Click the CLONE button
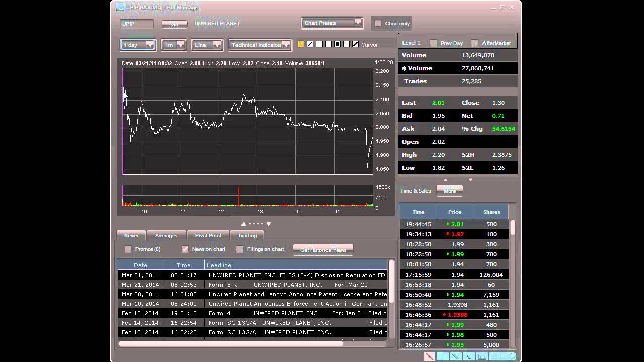 (503, 356)
